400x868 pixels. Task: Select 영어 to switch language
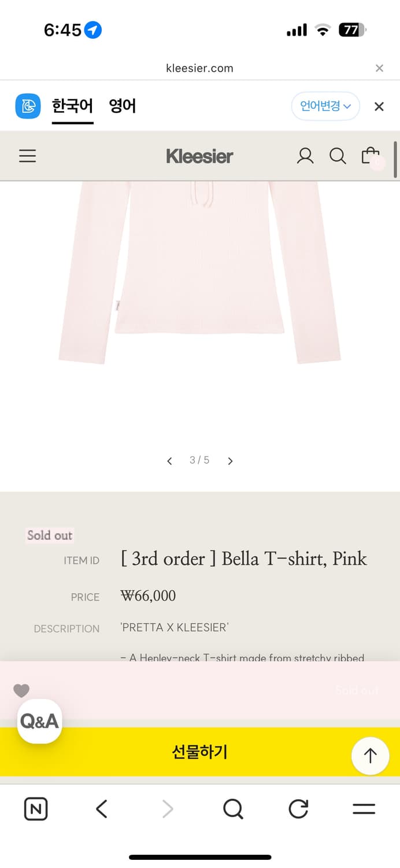point(122,106)
